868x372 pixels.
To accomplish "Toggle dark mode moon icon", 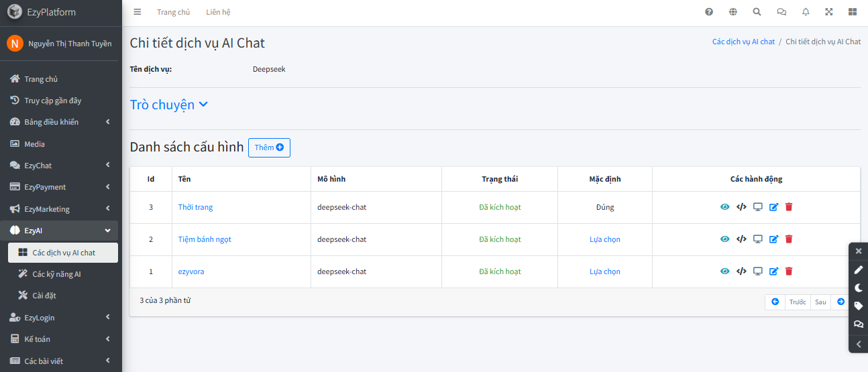I will [x=859, y=288].
